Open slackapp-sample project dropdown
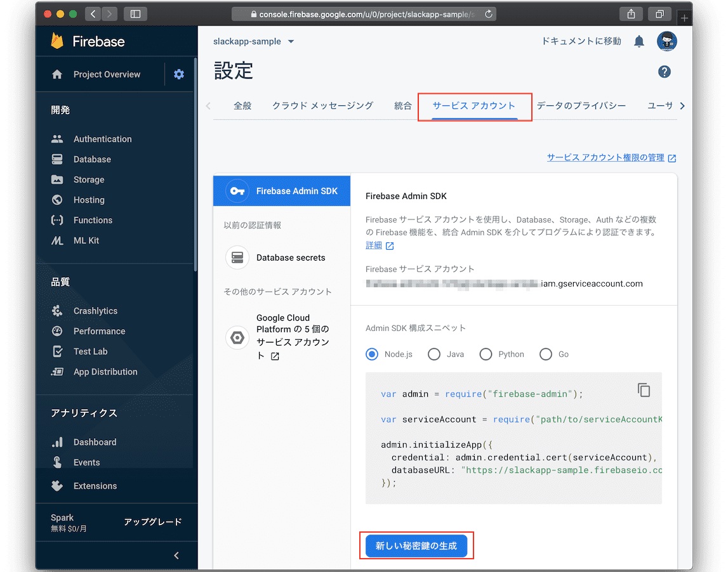The height and width of the screenshot is (572, 728). point(253,41)
